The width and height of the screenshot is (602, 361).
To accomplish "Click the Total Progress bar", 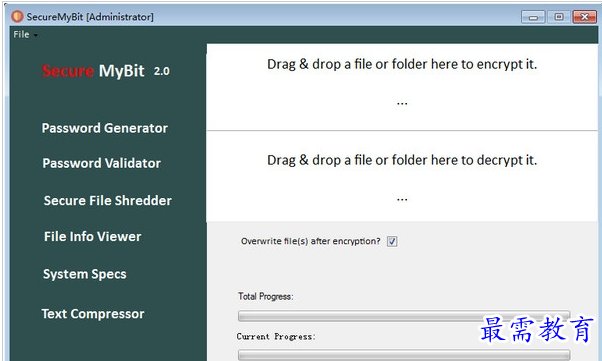I will coord(404,316).
